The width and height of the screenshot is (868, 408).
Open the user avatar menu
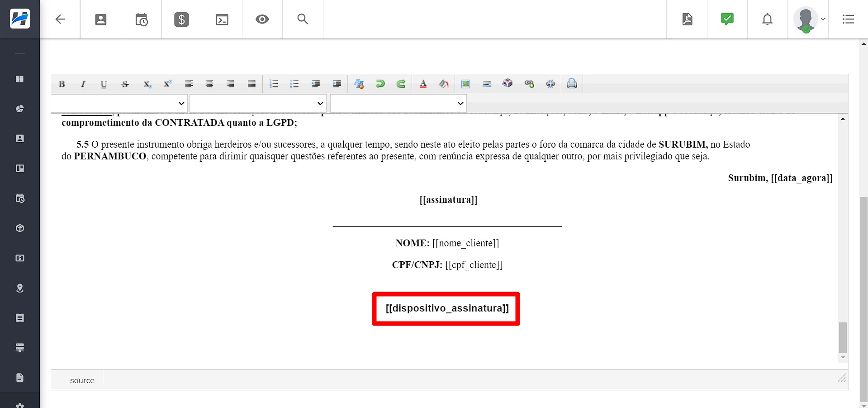(809, 19)
